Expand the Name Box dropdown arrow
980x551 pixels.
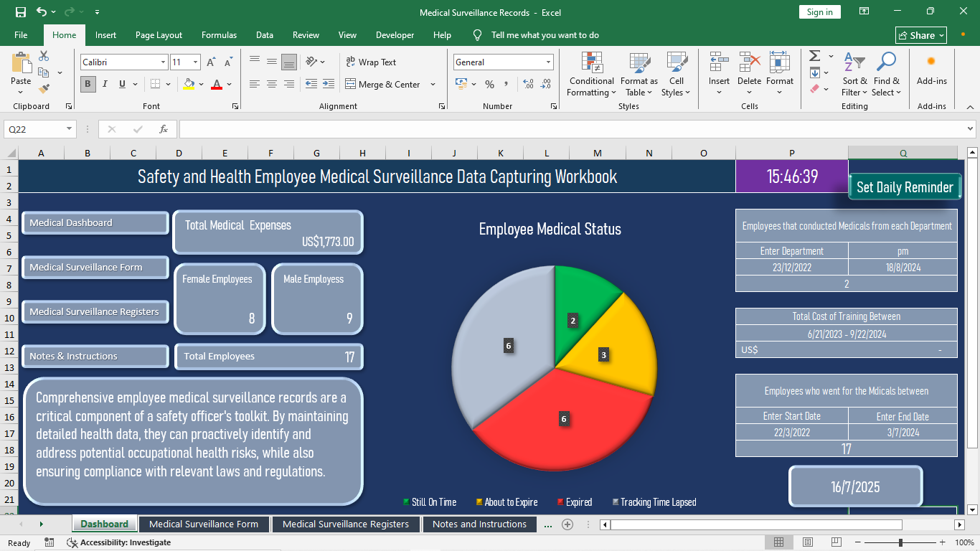[70, 129]
